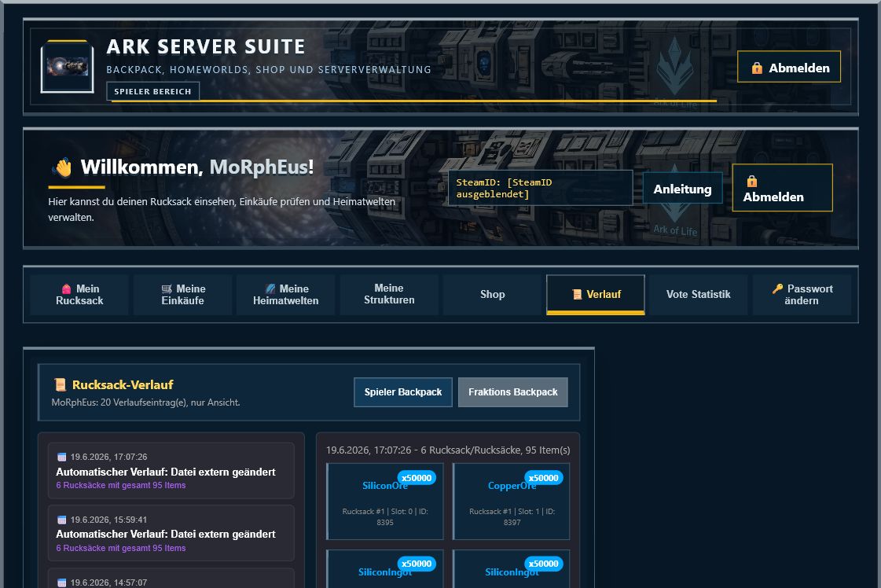
Task: Switch to Meine Heimatwelten tab
Action: [x=285, y=295]
